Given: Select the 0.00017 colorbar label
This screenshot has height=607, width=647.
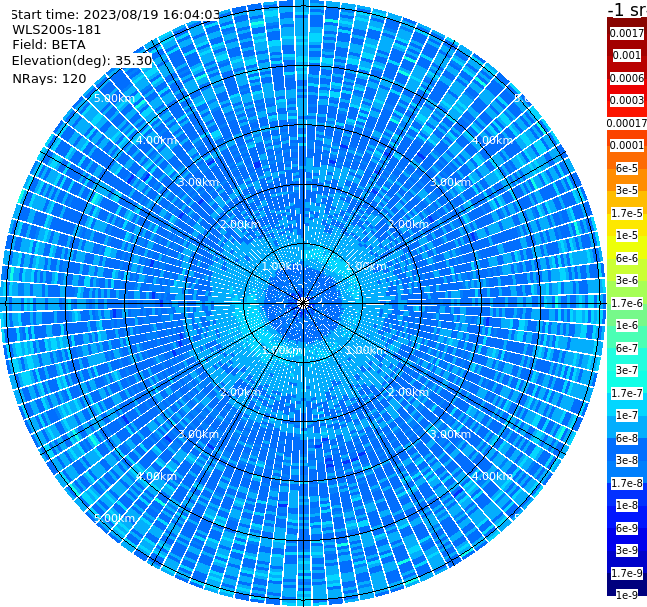Looking at the screenshot, I should [x=627, y=123].
